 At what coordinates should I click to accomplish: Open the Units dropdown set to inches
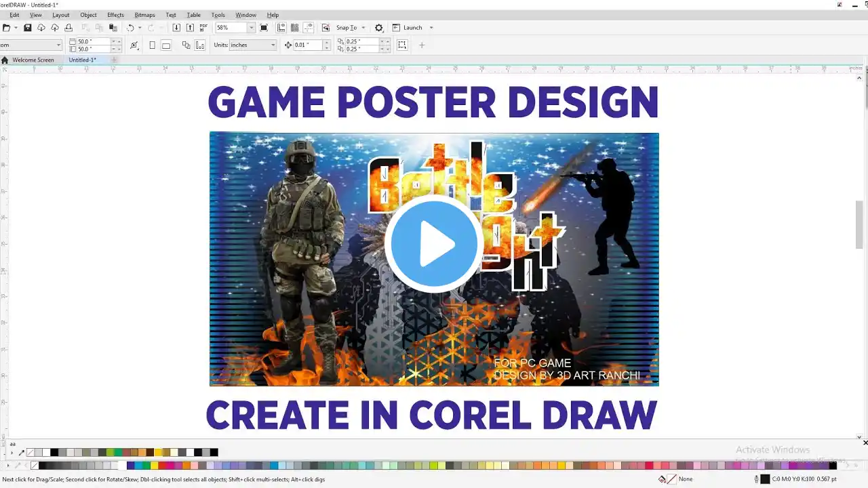click(273, 45)
